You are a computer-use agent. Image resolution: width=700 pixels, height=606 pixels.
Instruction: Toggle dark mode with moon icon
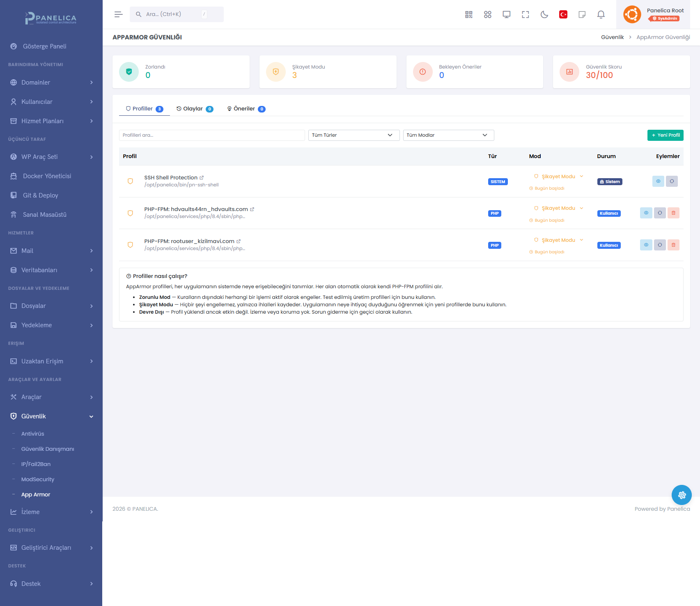click(544, 15)
